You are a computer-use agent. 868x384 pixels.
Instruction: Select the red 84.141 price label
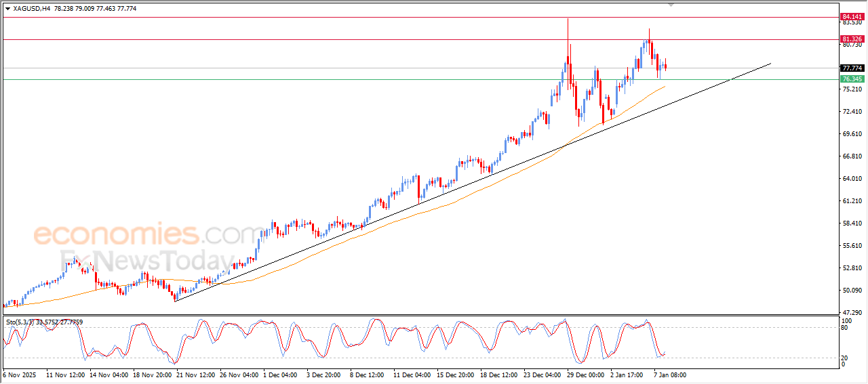pyautogui.click(x=851, y=16)
